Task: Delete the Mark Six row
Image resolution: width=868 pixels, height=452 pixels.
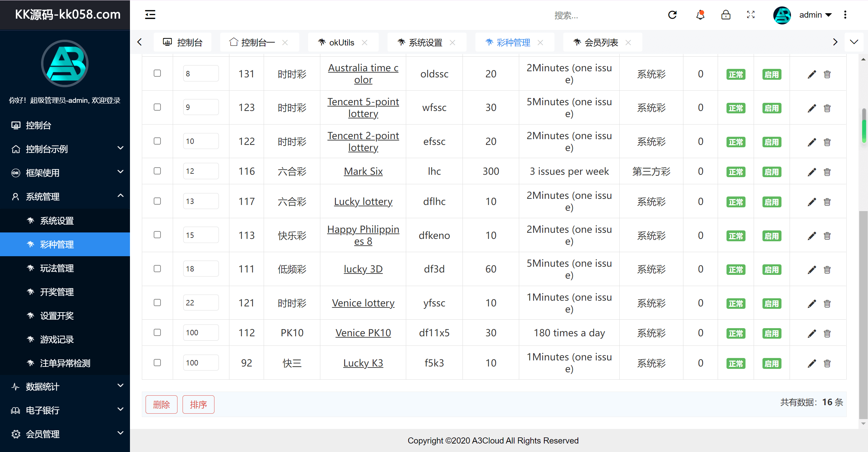Action: coord(827,172)
